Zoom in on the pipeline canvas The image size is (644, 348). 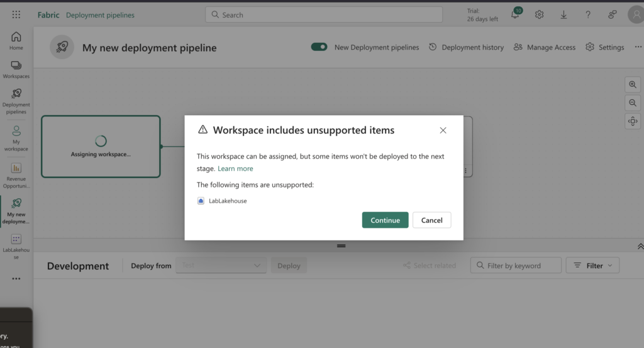coord(633,84)
